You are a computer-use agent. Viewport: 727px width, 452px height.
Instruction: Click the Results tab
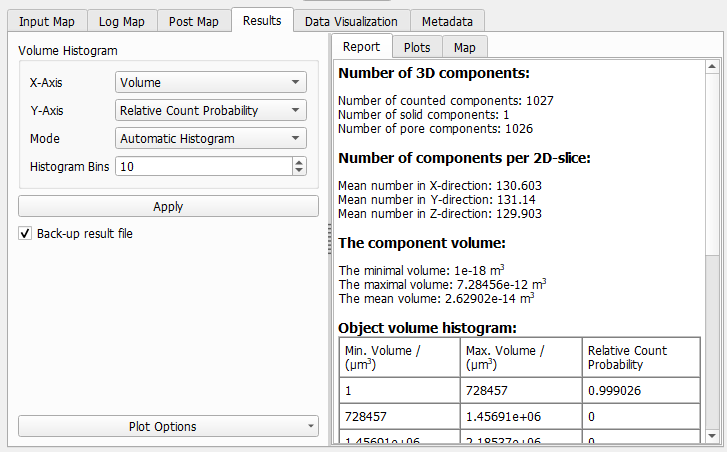(262, 20)
